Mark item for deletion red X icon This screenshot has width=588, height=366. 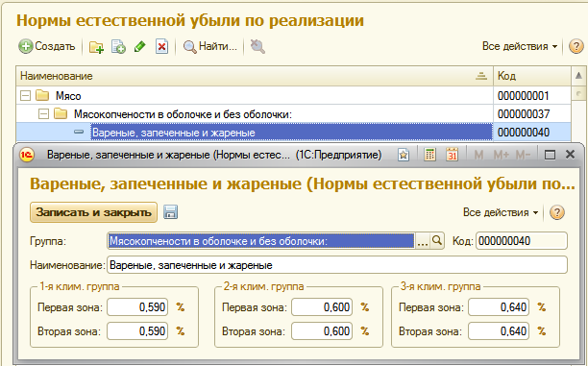coord(161,47)
